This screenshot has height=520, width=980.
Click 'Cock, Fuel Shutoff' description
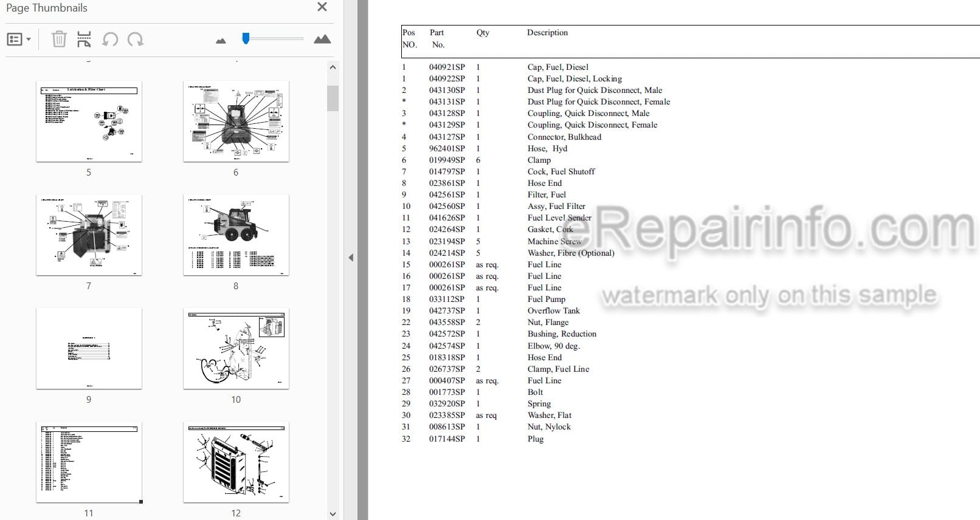tap(561, 172)
